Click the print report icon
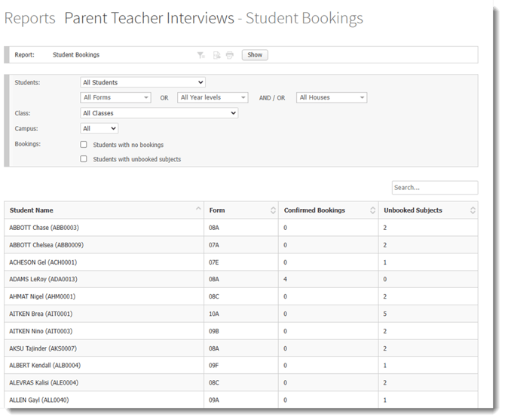This screenshot has height=420, width=505. [230, 55]
